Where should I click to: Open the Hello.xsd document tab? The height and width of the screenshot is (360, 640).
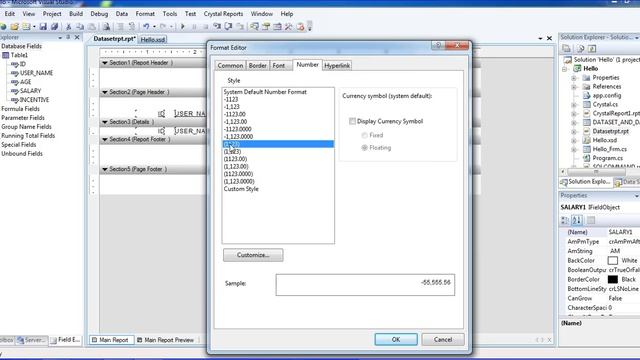(x=153, y=40)
